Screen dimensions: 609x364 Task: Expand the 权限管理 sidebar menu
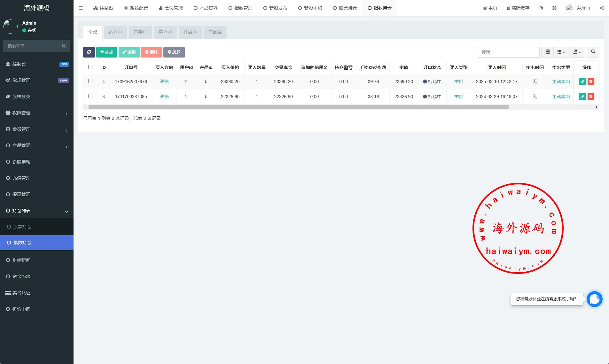click(37, 113)
